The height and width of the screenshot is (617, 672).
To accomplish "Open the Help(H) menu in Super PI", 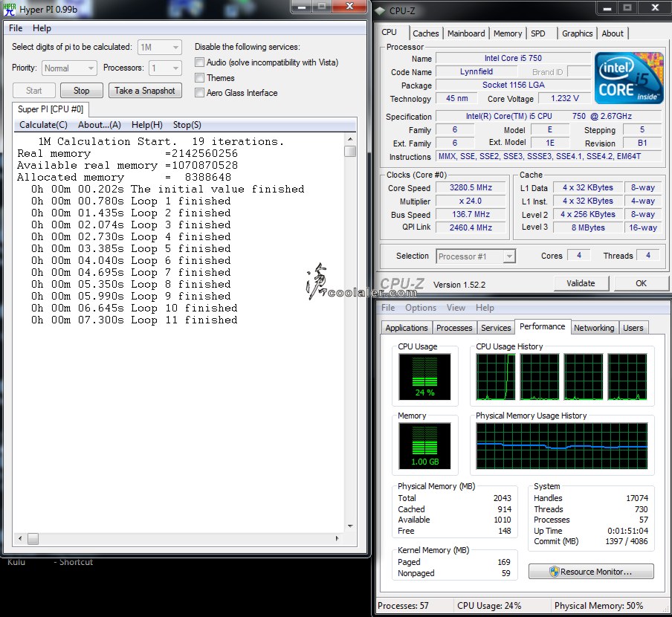I will coord(147,125).
